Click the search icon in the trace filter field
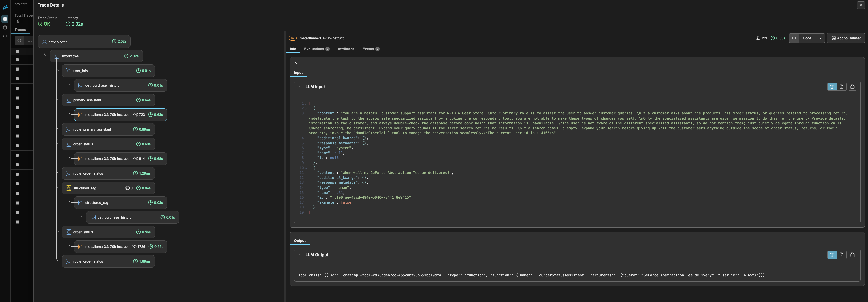Image resolution: width=868 pixels, height=302 pixels. [x=19, y=40]
